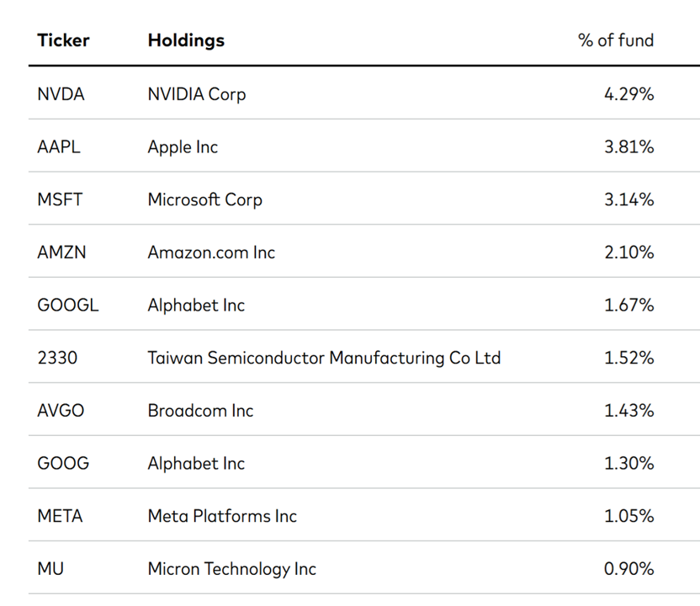700x606 pixels.
Task: Click Broadcom Inc holding name
Action: (x=200, y=411)
